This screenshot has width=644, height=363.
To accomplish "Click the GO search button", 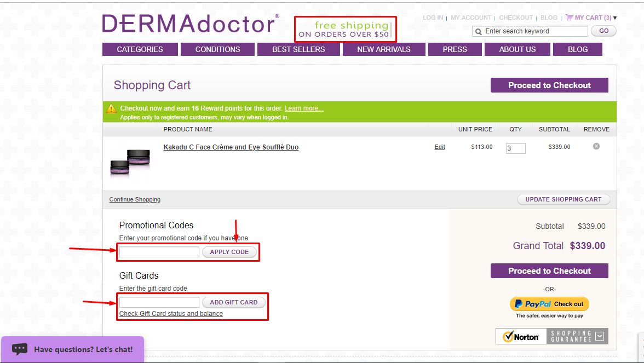I will click(603, 31).
